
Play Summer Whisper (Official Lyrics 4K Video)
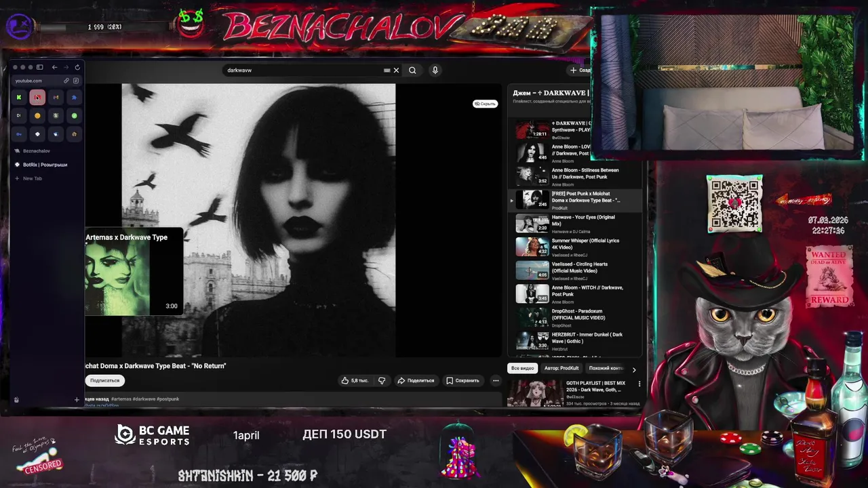[575, 247]
